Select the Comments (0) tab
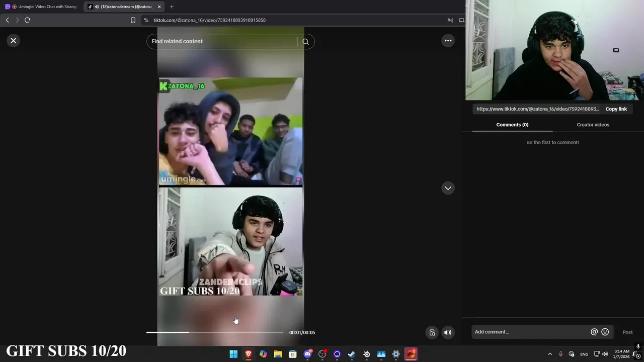This screenshot has width=644, height=362. [x=512, y=125]
